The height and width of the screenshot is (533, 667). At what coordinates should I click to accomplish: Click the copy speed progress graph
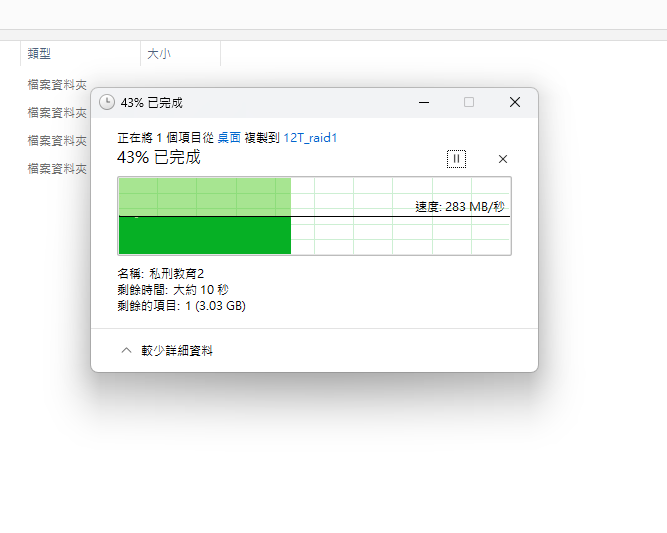[314, 216]
